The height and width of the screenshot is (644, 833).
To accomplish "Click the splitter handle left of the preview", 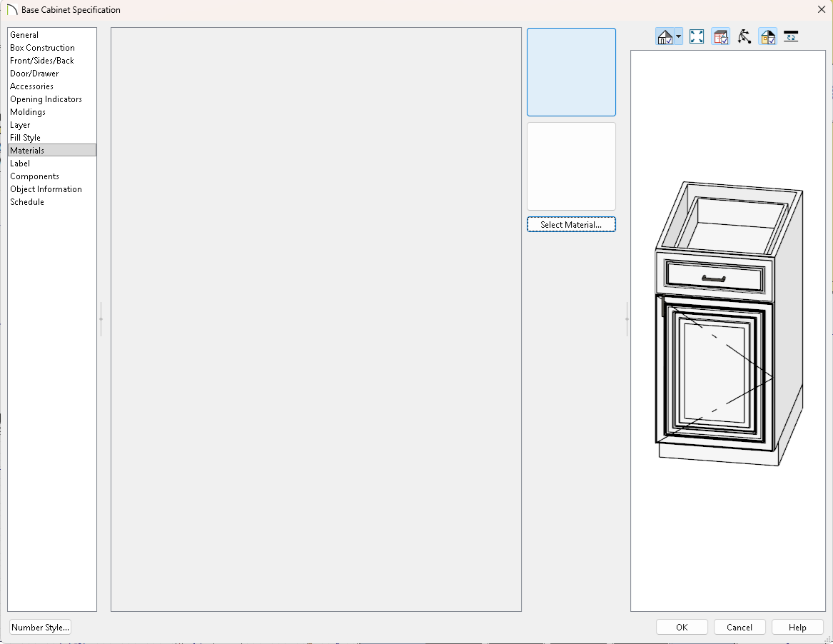I will click(627, 319).
